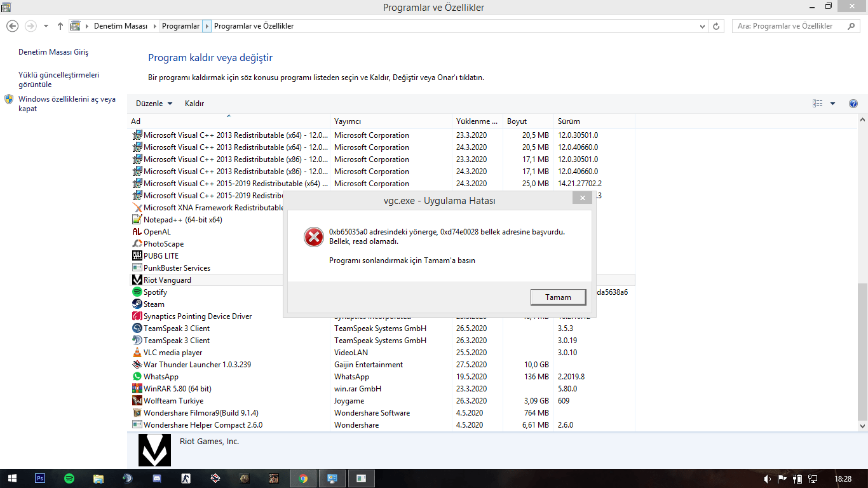This screenshot has height=488, width=868.
Task: Close the vgc.exe error dialog
Action: [x=582, y=198]
